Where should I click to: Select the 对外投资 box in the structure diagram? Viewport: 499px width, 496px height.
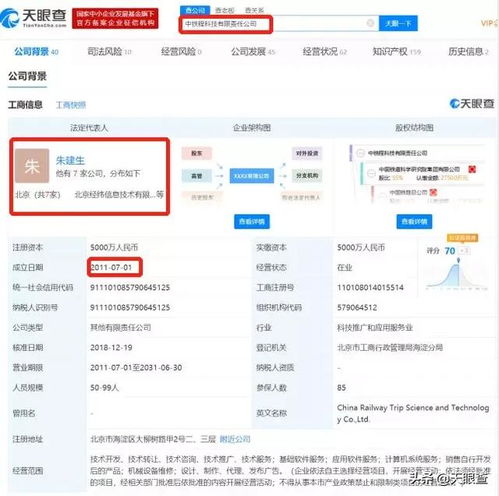pyautogui.click(x=307, y=153)
